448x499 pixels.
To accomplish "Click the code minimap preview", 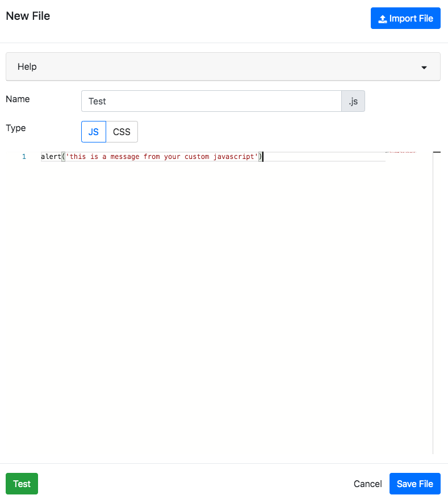I will coord(400,152).
